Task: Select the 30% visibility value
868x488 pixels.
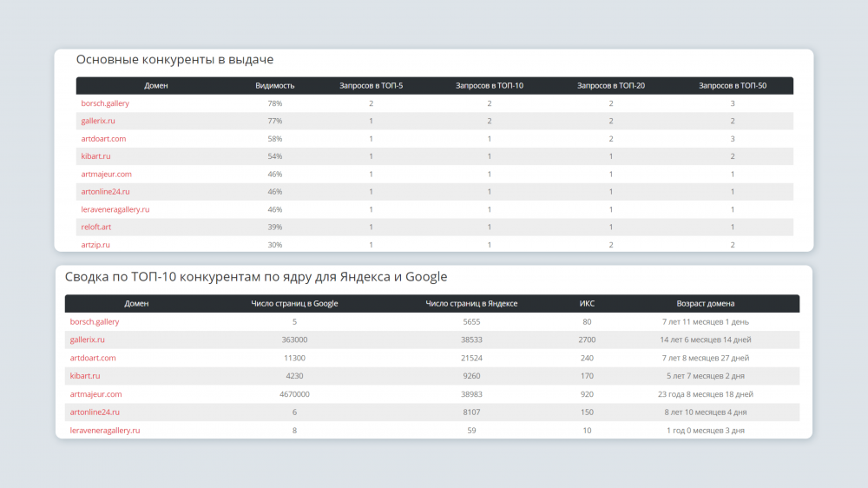Action: [x=275, y=245]
